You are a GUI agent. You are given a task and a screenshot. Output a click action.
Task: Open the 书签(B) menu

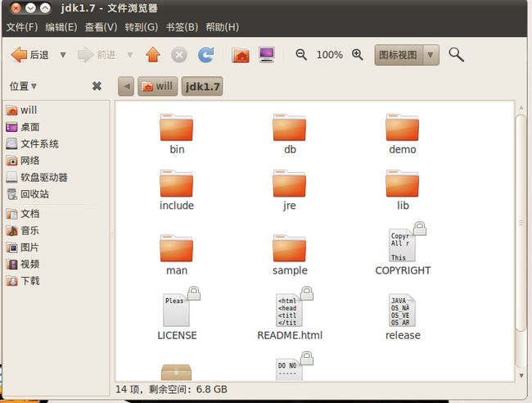[x=182, y=27]
